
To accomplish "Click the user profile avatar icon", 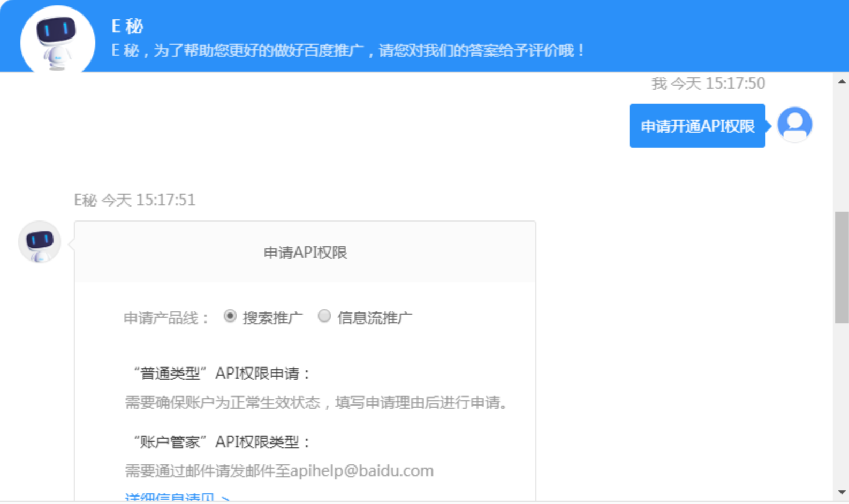I will pyautogui.click(x=794, y=125).
